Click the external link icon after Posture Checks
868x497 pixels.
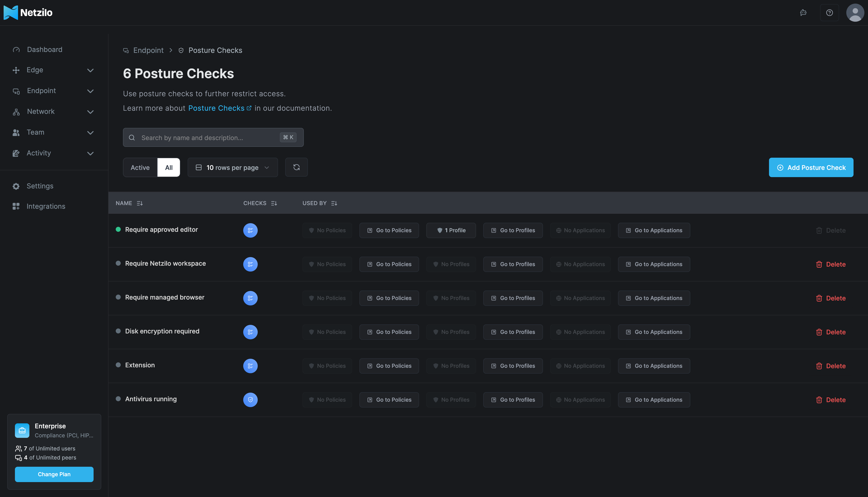point(249,108)
